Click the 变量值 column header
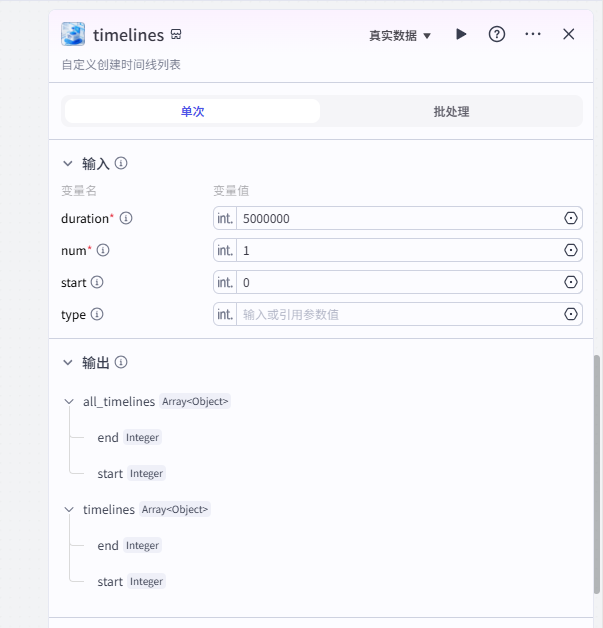 coord(231,191)
